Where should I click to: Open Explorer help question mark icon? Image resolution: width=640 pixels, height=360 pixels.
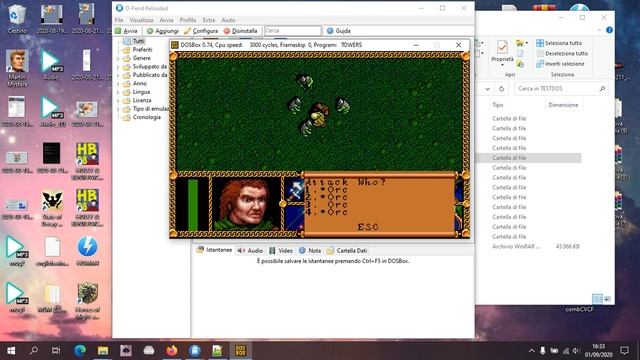(x=609, y=30)
